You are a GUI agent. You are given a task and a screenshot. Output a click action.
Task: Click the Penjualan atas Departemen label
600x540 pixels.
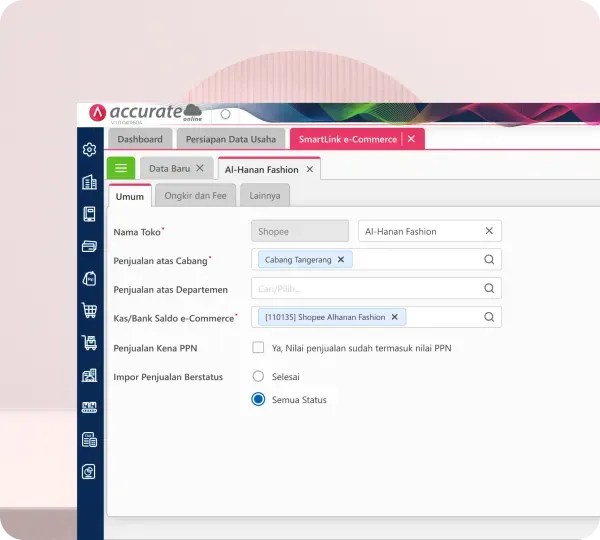point(171,290)
